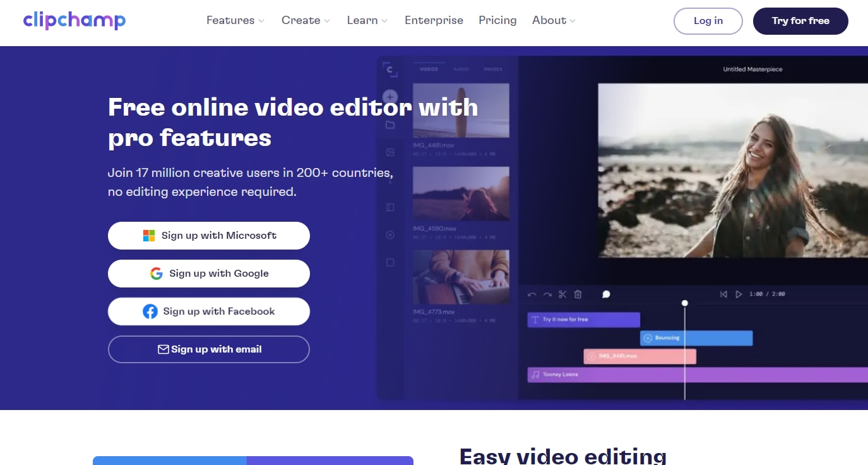Click the woman video preview image
This screenshot has width=868, height=465.
(732, 171)
